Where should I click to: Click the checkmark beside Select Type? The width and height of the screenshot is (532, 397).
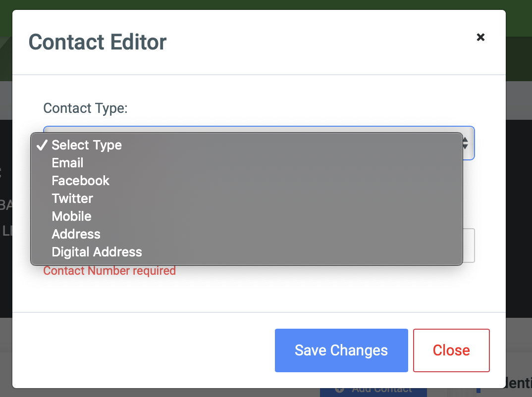coord(42,145)
